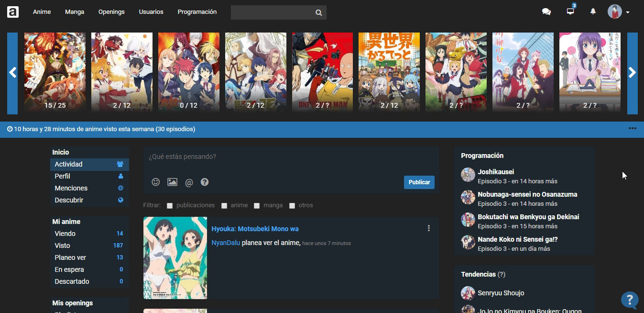Click the user avatar in navbar
This screenshot has width=644, height=313.
click(615, 12)
